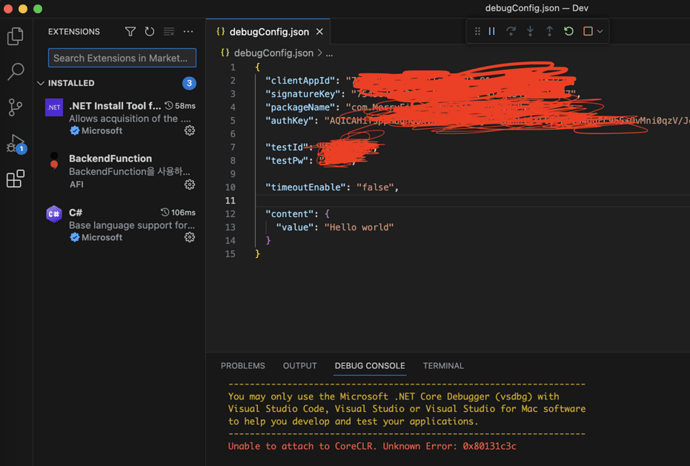Click Microsoft publisher under C#
The image size is (690, 466).
[x=102, y=237]
